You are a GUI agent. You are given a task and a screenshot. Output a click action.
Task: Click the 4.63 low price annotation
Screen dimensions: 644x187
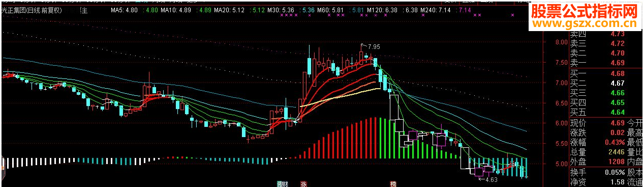coord(491,180)
